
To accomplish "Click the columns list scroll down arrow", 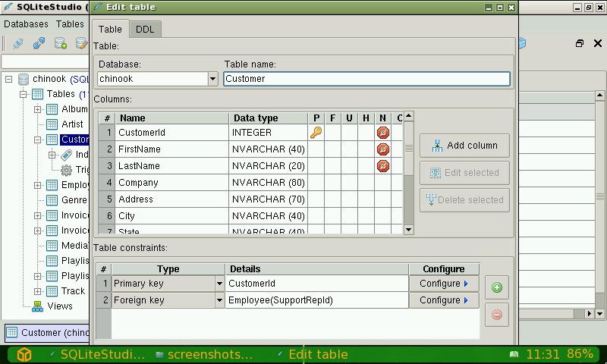I will click(408, 230).
